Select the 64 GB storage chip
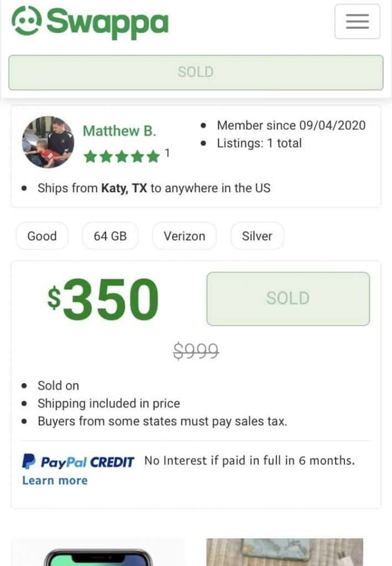This screenshot has height=566, width=392. [x=110, y=235]
